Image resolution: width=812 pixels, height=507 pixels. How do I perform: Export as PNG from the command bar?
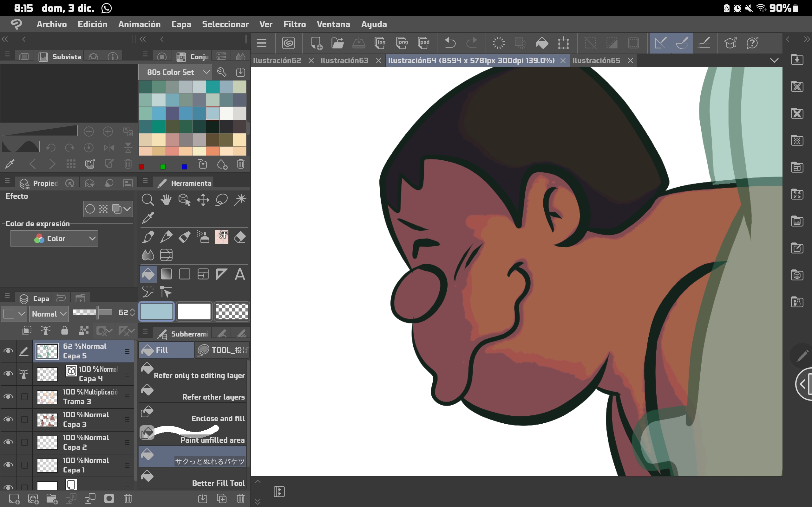click(x=402, y=43)
